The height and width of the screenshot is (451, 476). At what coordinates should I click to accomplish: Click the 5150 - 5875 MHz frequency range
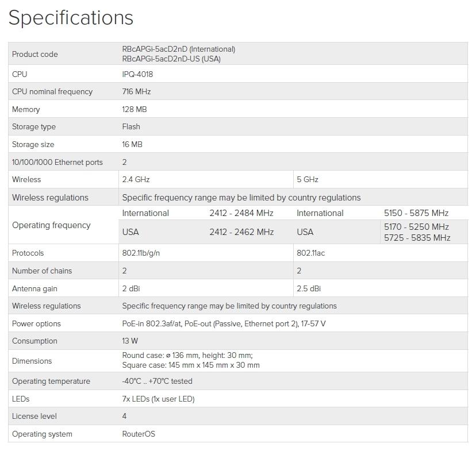[416, 213]
